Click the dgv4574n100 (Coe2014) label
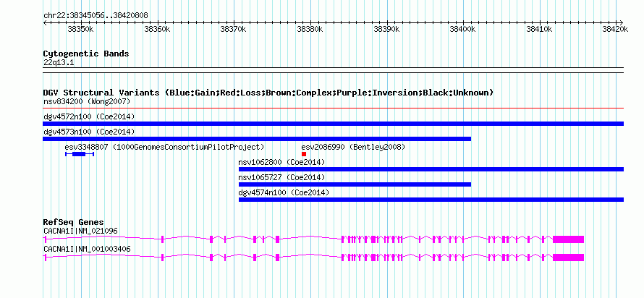 tap(284, 192)
